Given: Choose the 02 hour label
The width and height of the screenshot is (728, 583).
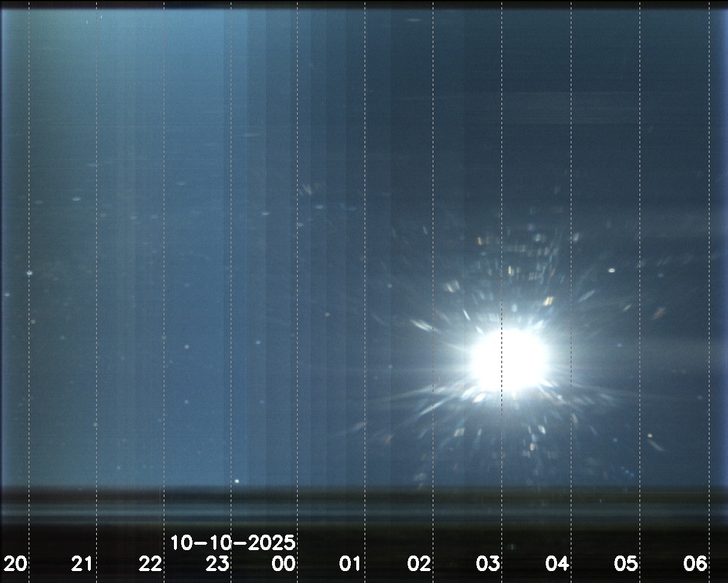Looking at the screenshot, I should point(420,563).
